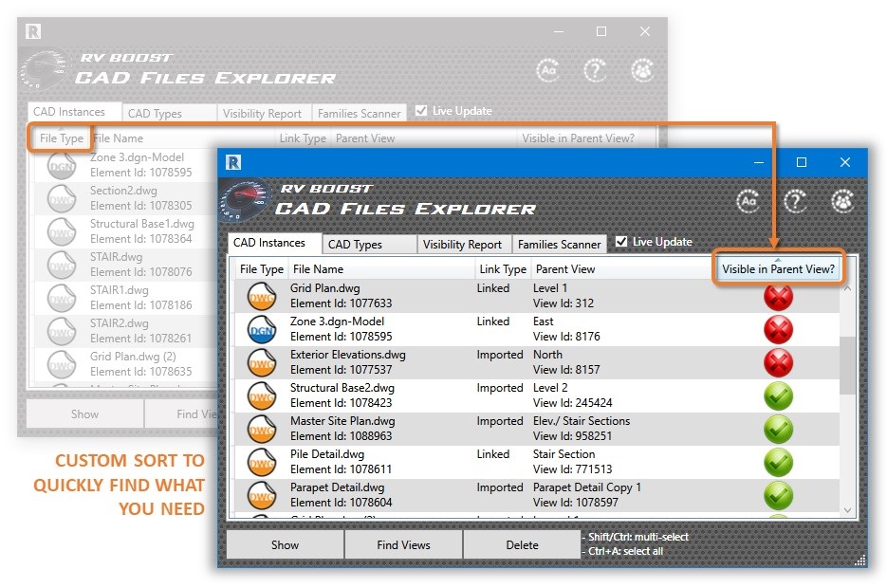Click the scroll up arrow in front window list

pyautogui.click(x=847, y=288)
